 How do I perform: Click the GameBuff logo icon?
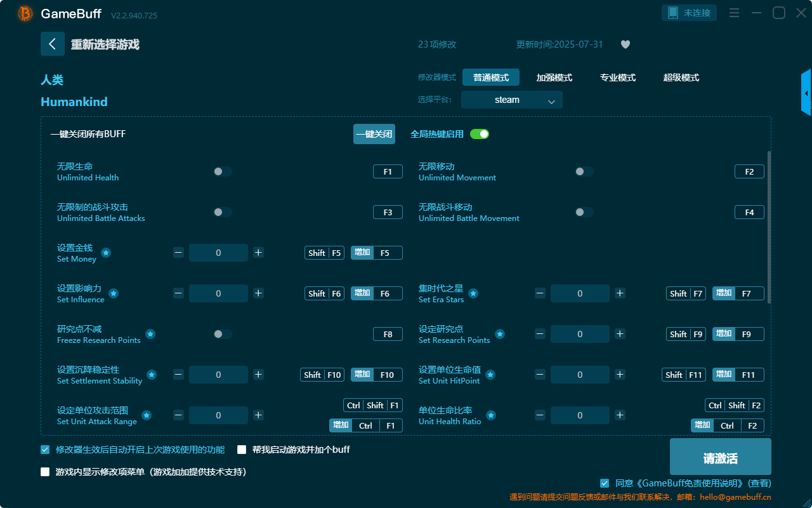pyautogui.click(x=25, y=13)
